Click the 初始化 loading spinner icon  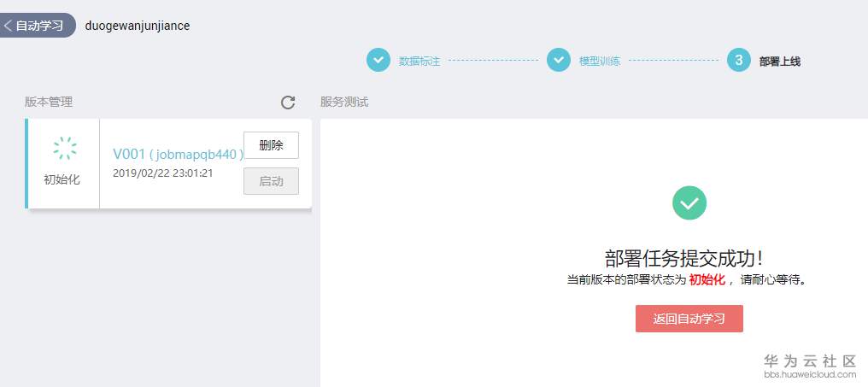65,148
